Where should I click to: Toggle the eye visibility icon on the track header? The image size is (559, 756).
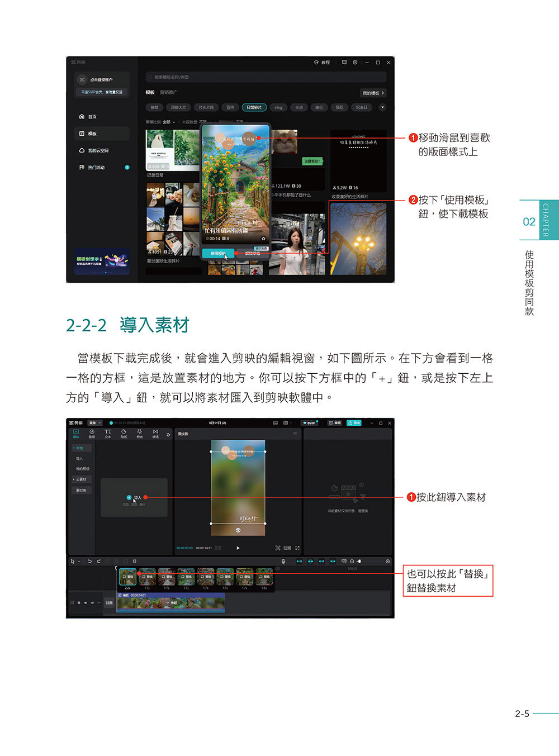[86, 602]
